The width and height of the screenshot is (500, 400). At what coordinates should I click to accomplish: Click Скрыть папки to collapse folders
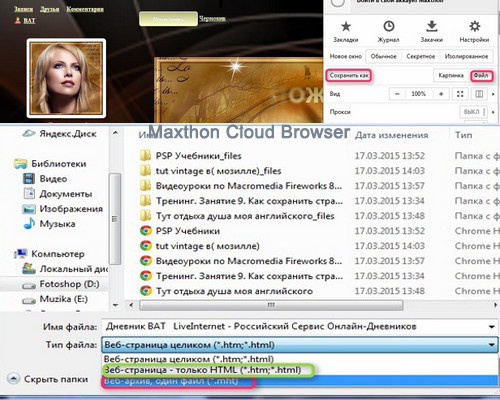point(48,379)
